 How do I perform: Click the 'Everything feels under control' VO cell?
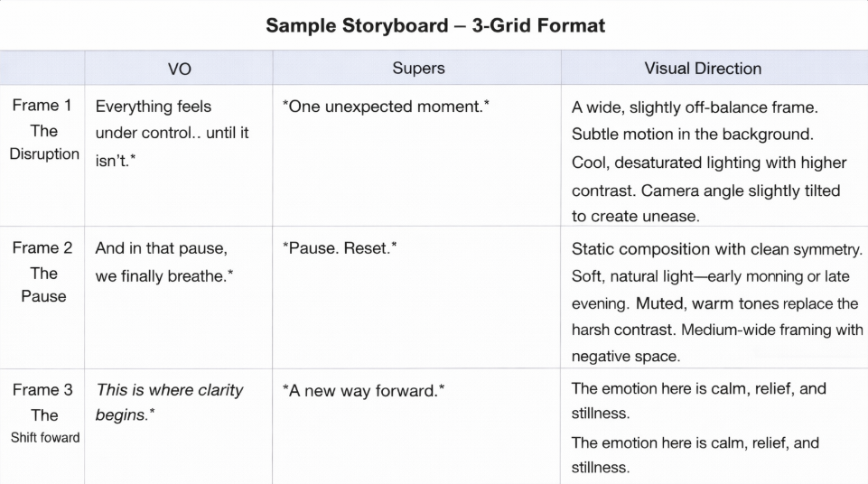tap(172, 133)
